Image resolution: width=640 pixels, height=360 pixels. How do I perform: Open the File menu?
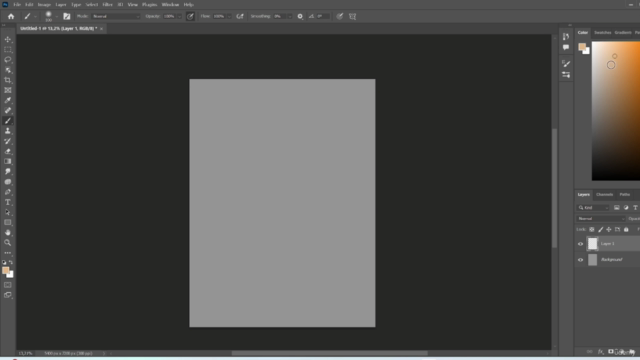click(17, 4)
